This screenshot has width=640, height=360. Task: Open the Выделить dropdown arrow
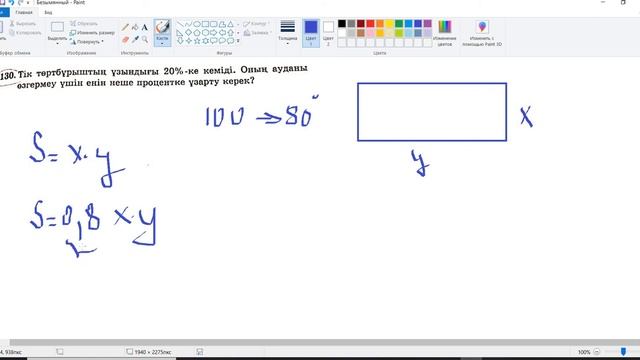57,44
